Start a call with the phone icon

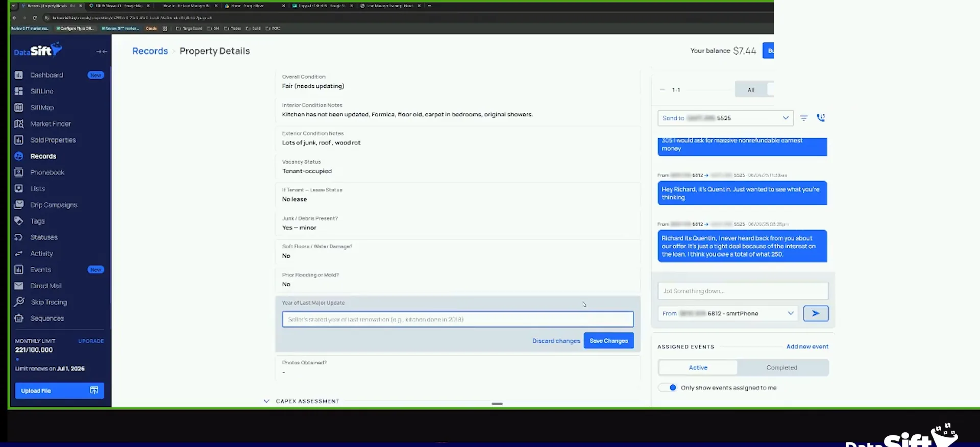pos(821,118)
